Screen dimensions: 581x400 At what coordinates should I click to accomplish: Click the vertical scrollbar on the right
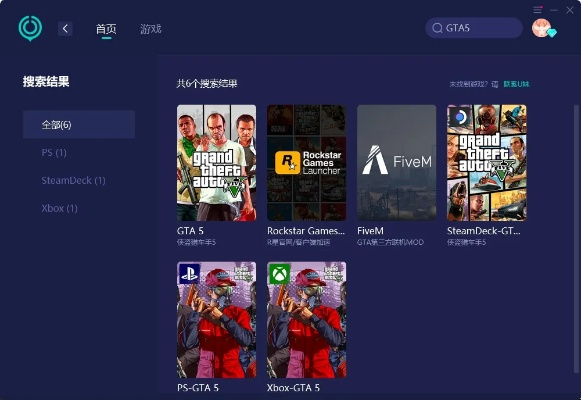(x=576, y=239)
